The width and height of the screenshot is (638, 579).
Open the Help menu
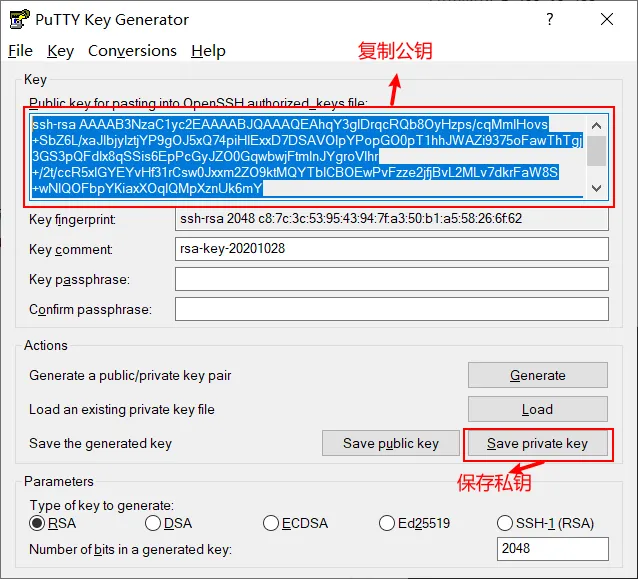[x=208, y=51]
